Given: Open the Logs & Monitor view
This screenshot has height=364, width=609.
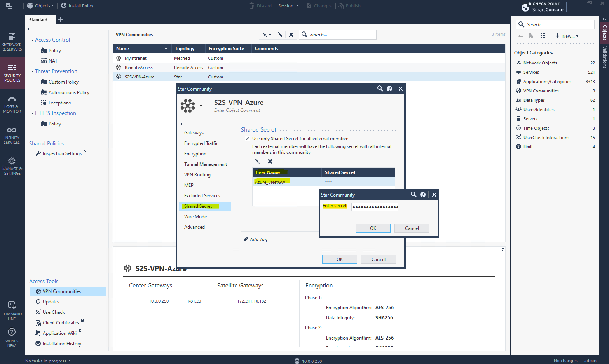Looking at the screenshot, I should 12,104.
